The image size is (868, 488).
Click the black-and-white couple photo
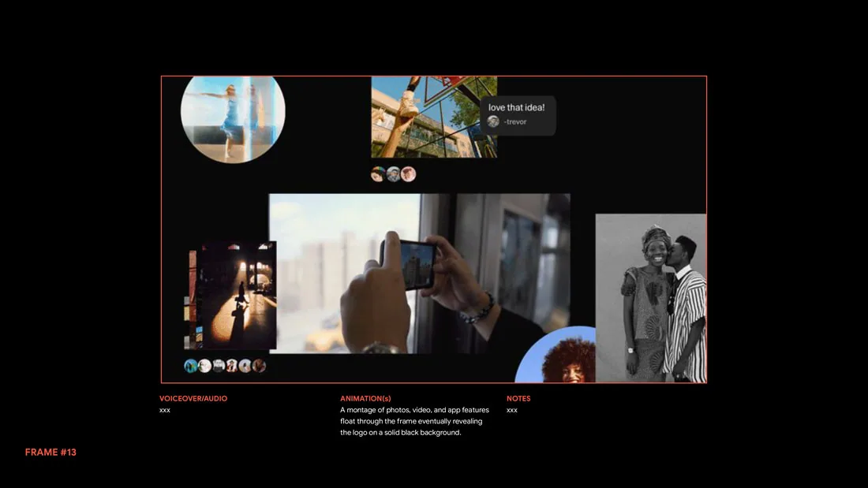pyautogui.click(x=651, y=298)
